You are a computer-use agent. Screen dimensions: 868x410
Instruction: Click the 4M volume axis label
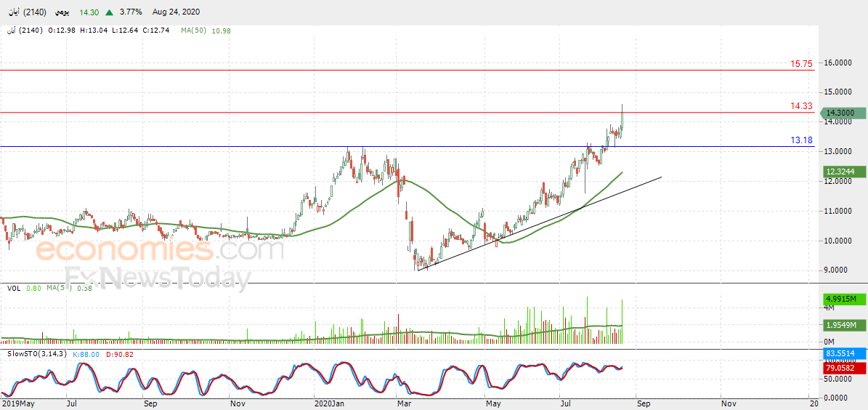[x=829, y=307]
